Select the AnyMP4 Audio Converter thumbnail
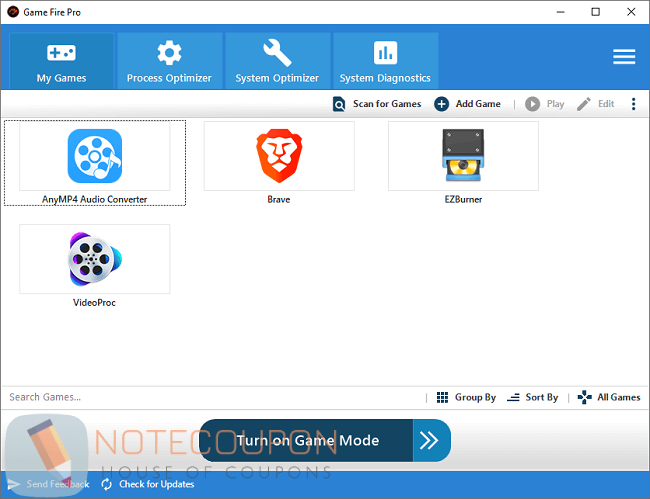This screenshot has height=499, width=650. 95,156
